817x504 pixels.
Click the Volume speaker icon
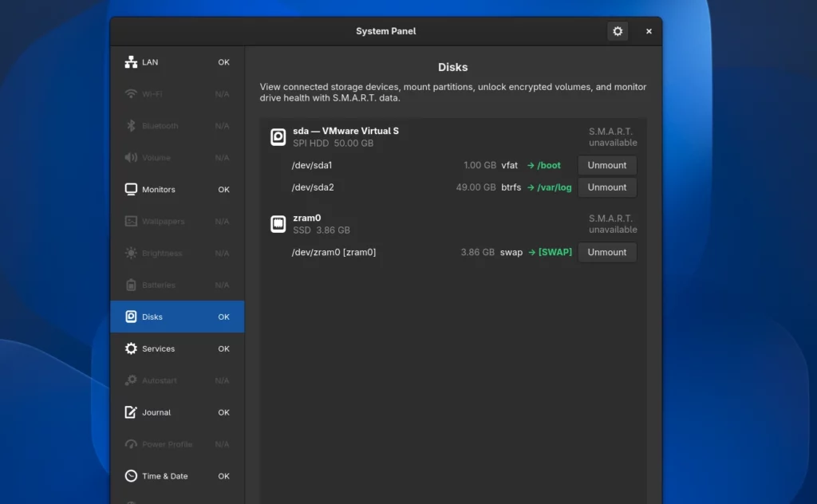tap(131, 158)
